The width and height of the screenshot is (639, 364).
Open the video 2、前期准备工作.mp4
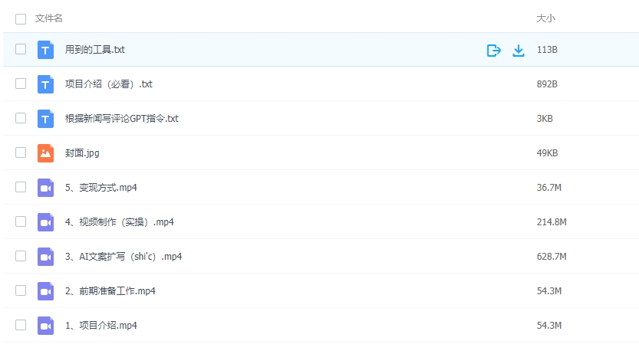coord(110,291)
